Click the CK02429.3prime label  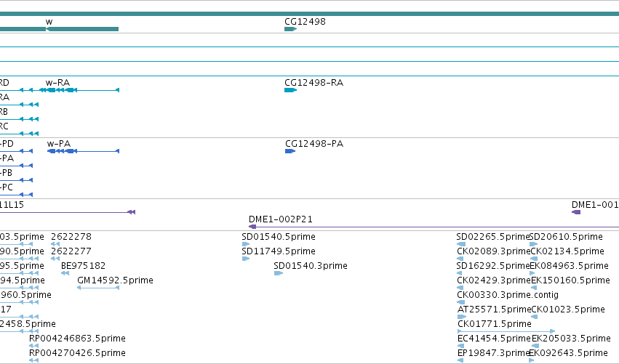pos(494,280)
